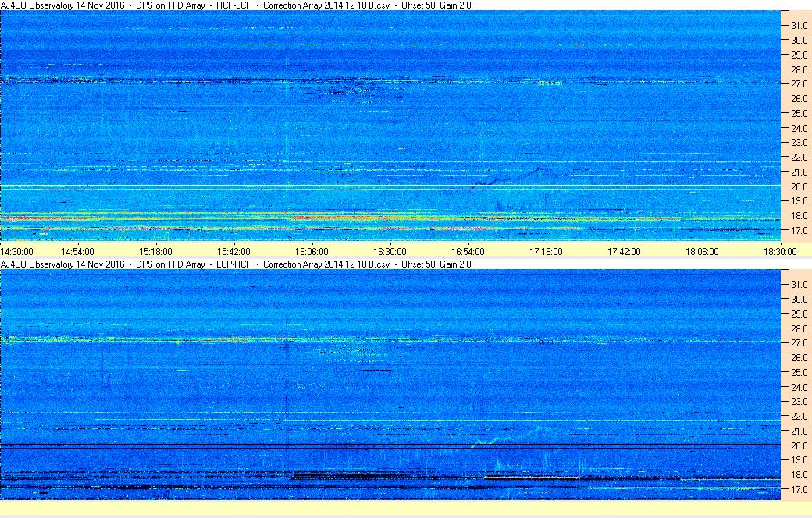Select the 14:30:00 time axis label

coord(17,251)
